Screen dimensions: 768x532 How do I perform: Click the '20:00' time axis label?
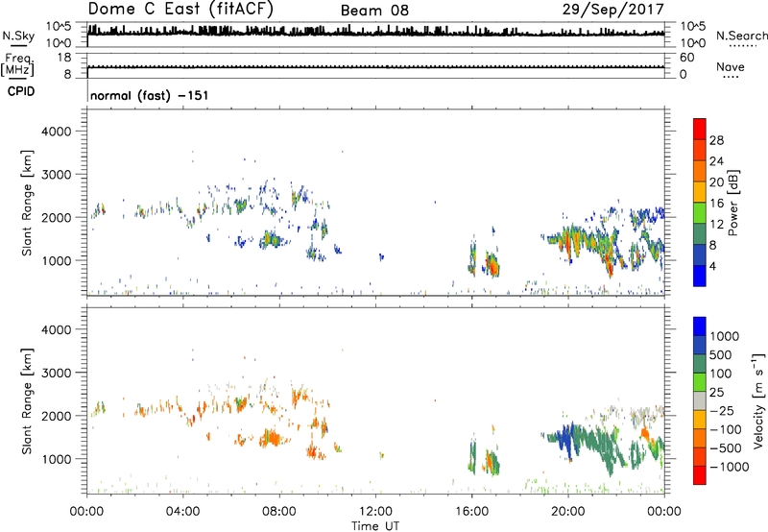(x=568, y=512)
